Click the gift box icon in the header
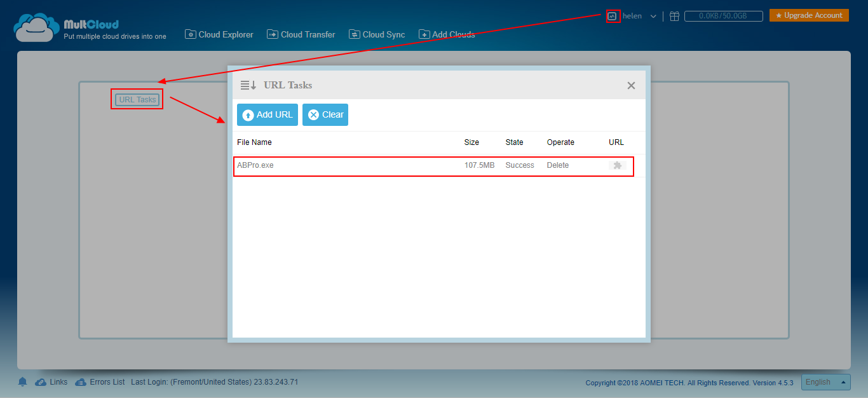 point(674,16)
